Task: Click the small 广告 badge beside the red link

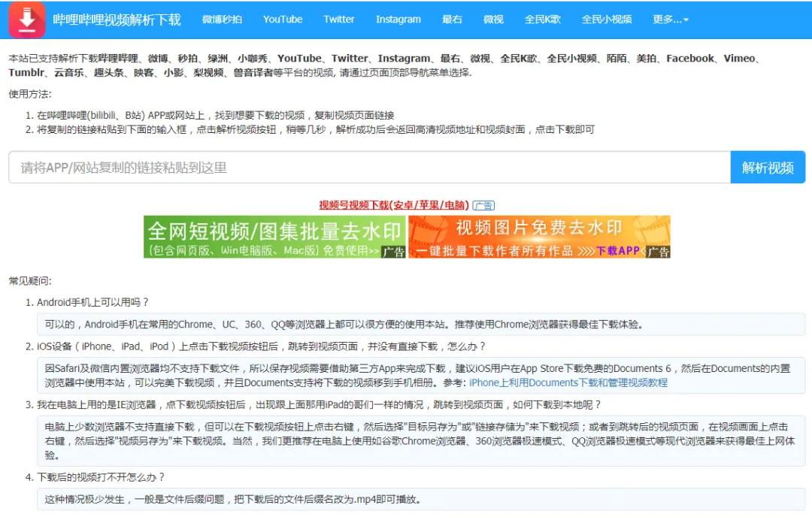Action: pyautogui.click(x=483, y=206)
